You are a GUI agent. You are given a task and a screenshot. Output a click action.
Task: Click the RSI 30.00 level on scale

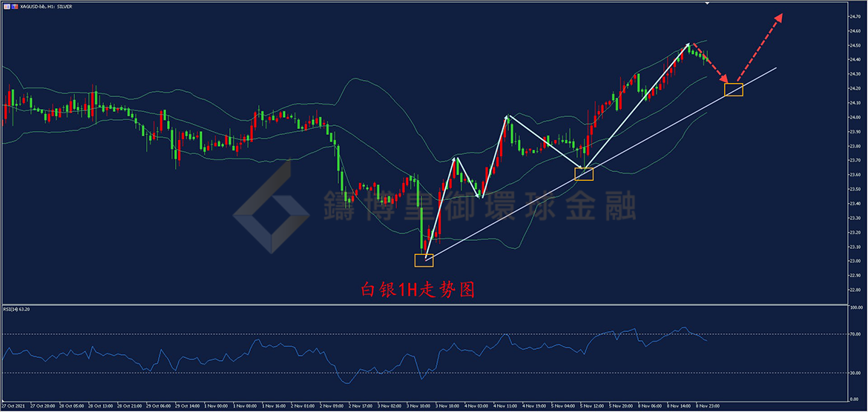pyautogui.click(x=853, y=373)
